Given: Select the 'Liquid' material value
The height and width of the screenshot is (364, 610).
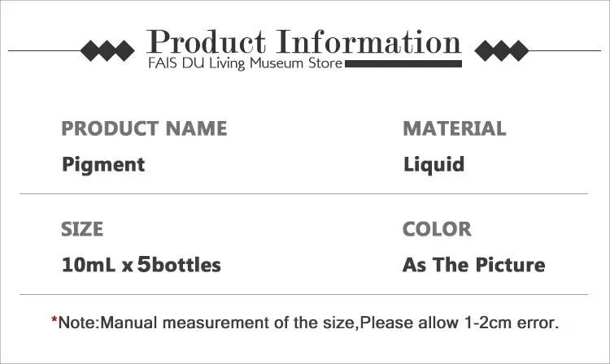Looking at the screenshot, I should pyautogui.click(x=434, y=164).
